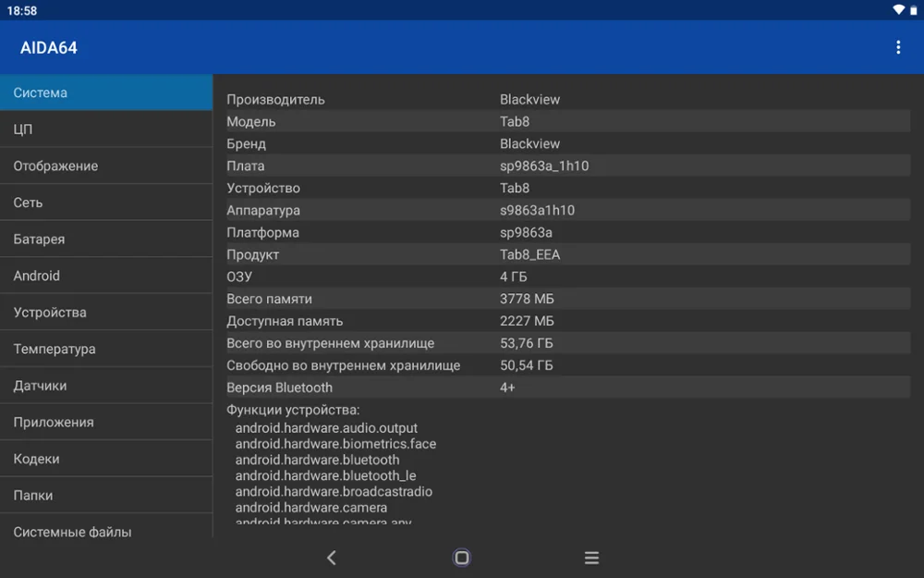Open the Батарея section

[x=106, y=239]
